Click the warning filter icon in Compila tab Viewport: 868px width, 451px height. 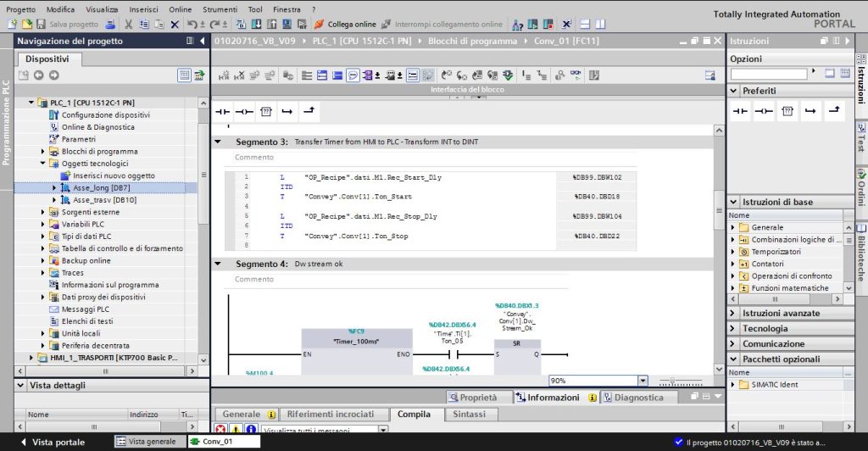236,429
